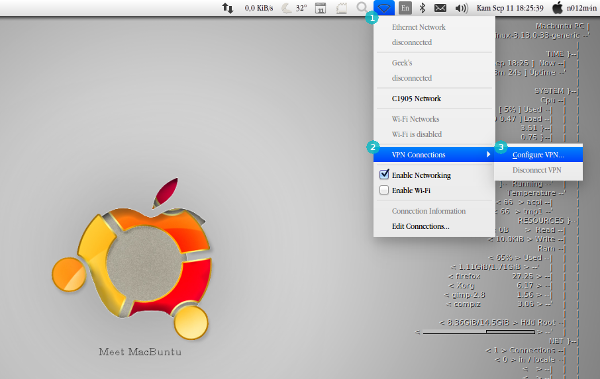
Task: Open the n012m4n user menu
Action: (581, 8)
